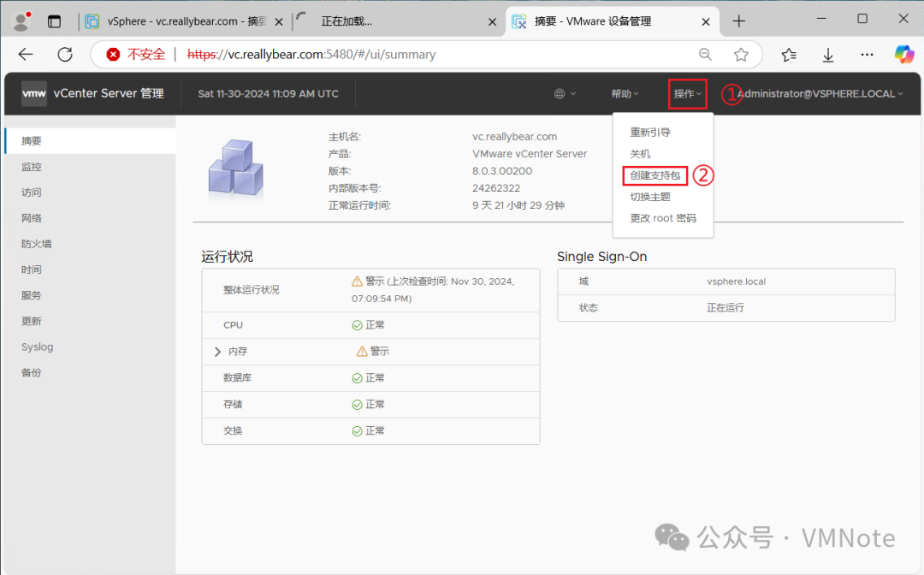Select 更改 root 密码 menu item
Image resolution: width=924 pixels, height=575 pixels.
tap(663, 218)
